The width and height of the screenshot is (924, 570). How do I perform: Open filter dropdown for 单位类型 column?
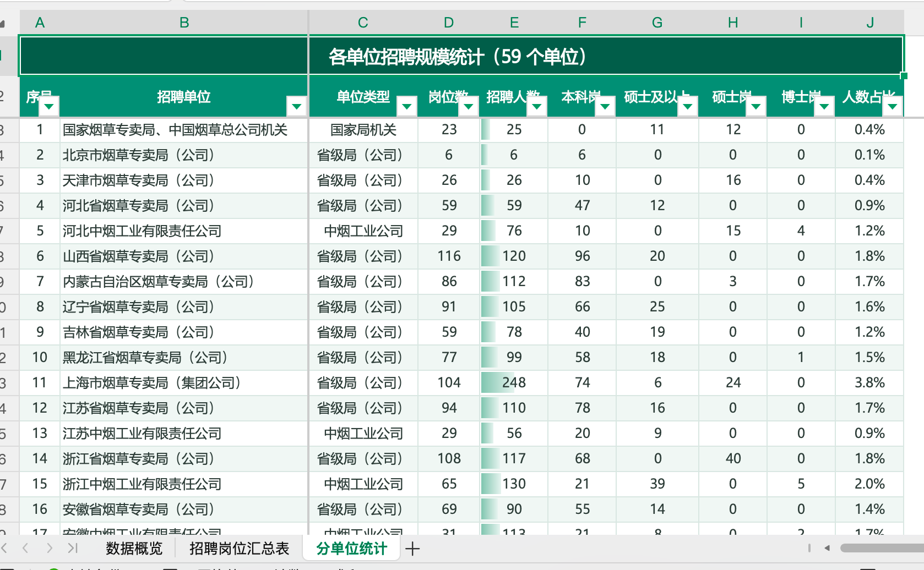coord(407,106)
